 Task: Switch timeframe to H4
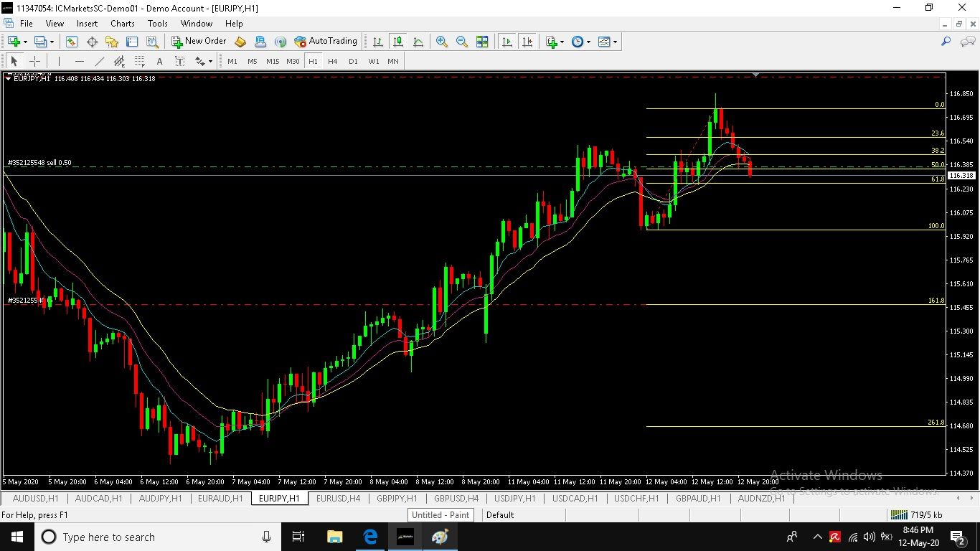(333, 61)
